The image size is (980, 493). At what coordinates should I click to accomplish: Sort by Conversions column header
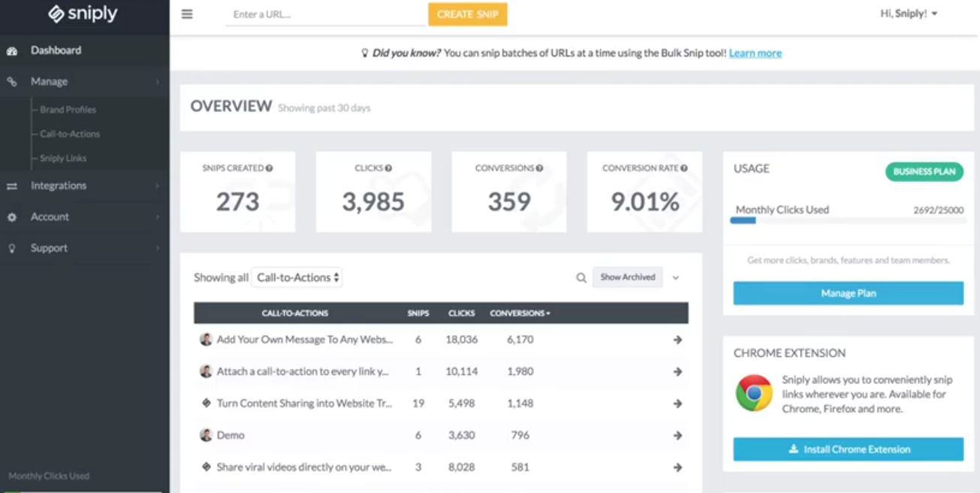[x=520, y=313]
